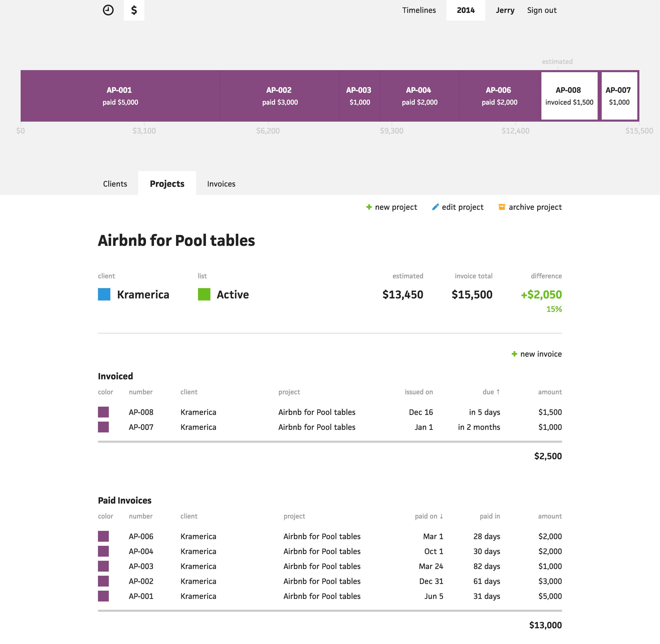
Task: Open invoice AP-002 in Paid Invoices
Action: coord(141,581)
